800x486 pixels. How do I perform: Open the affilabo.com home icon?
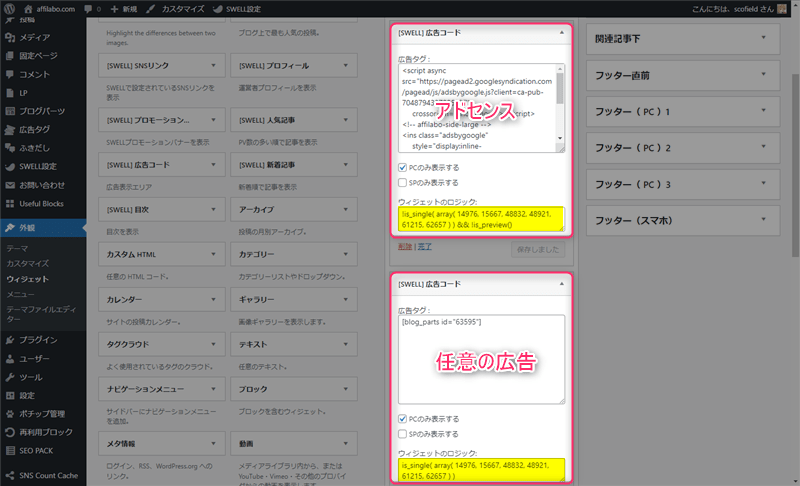pos(28,9)
